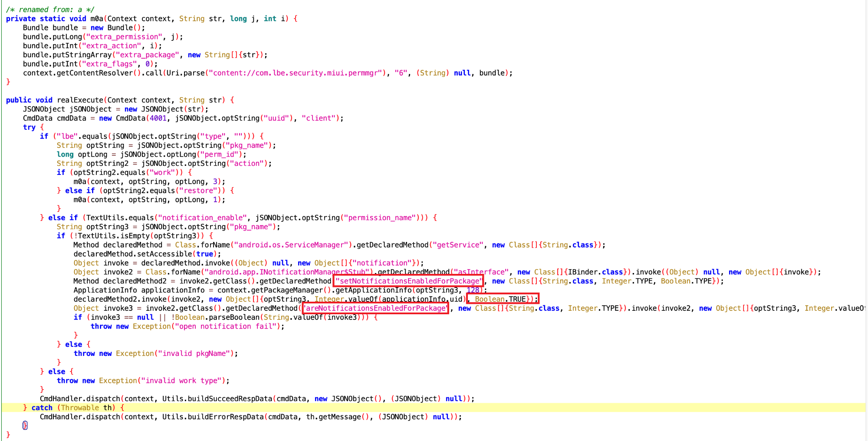This screenshot has height=441, width=868.
Task: Click the highlighted closing brace after catch block
Action: point(25,425)
